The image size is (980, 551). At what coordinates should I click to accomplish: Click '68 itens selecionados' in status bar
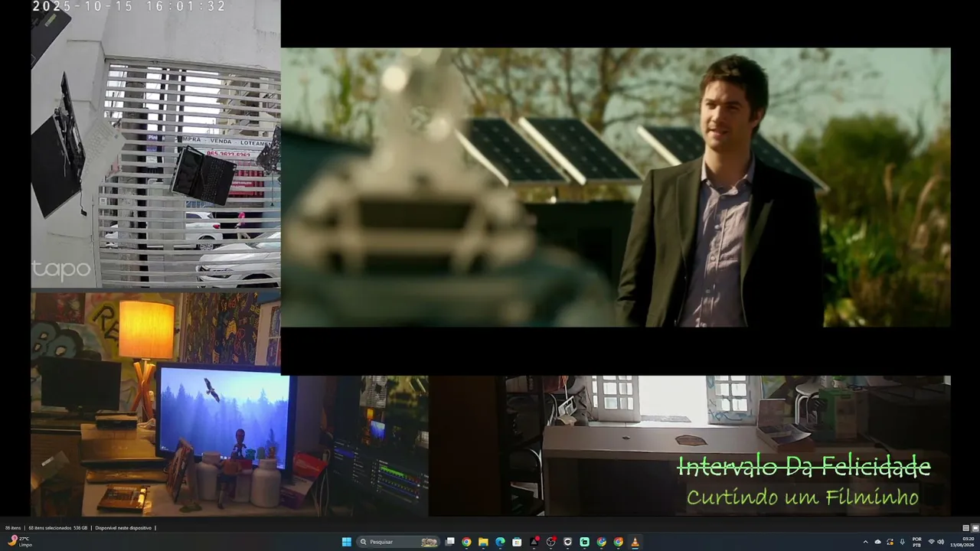(x=51, y=528)
